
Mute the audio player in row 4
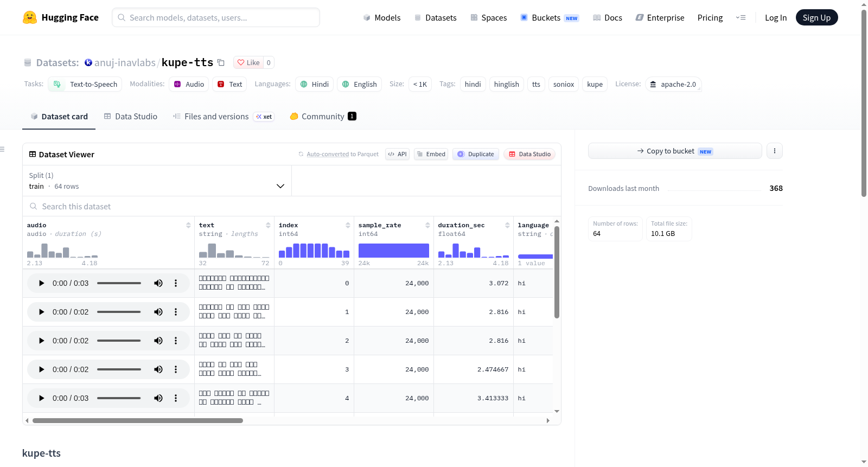(x=158, y=398)
